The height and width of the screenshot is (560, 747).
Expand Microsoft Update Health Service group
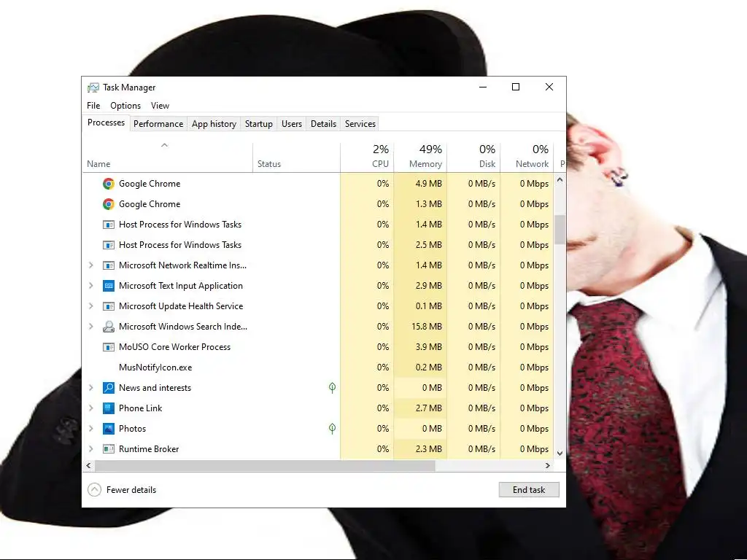coord(91,306)
